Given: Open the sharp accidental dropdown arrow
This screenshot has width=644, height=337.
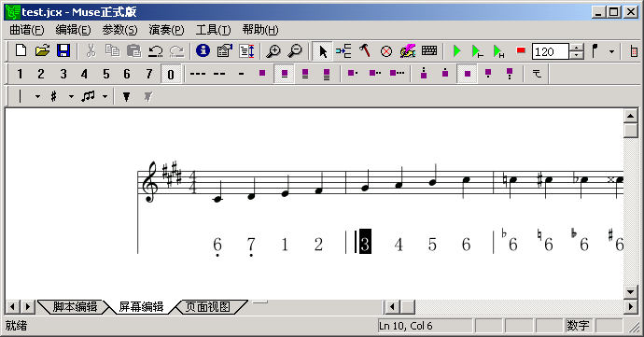Looking at the screenshot, I should (x=71, y=96).
